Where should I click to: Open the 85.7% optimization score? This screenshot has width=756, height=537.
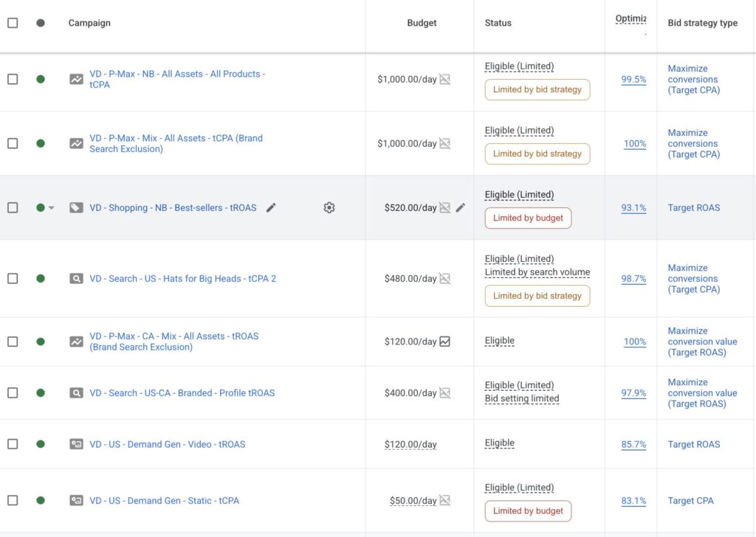[633, 445]
